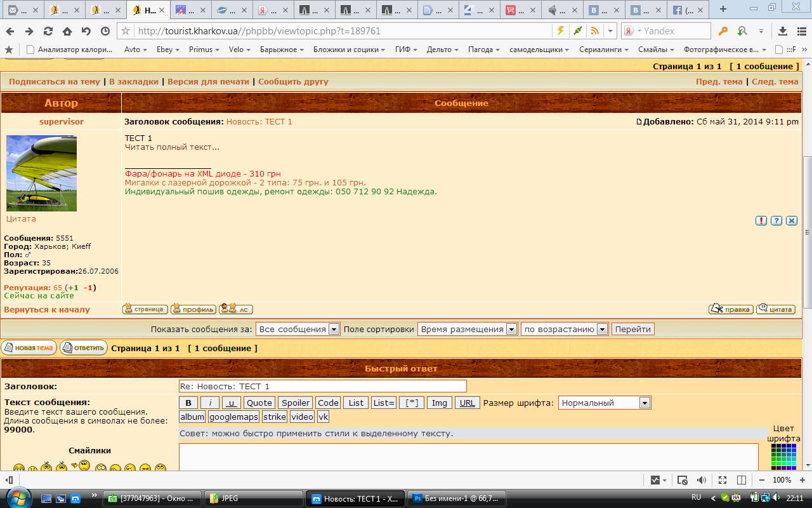The width and height of the screenshot is (812, 508).
Task: Toggle the underline u formatting button
Action: tap(232, 403)
